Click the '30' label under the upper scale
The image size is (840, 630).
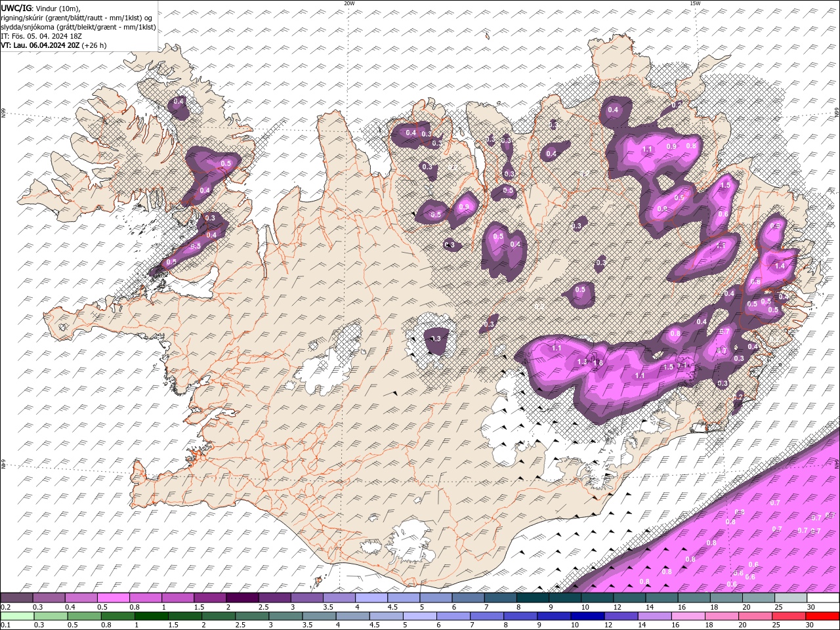click(811, 607)
